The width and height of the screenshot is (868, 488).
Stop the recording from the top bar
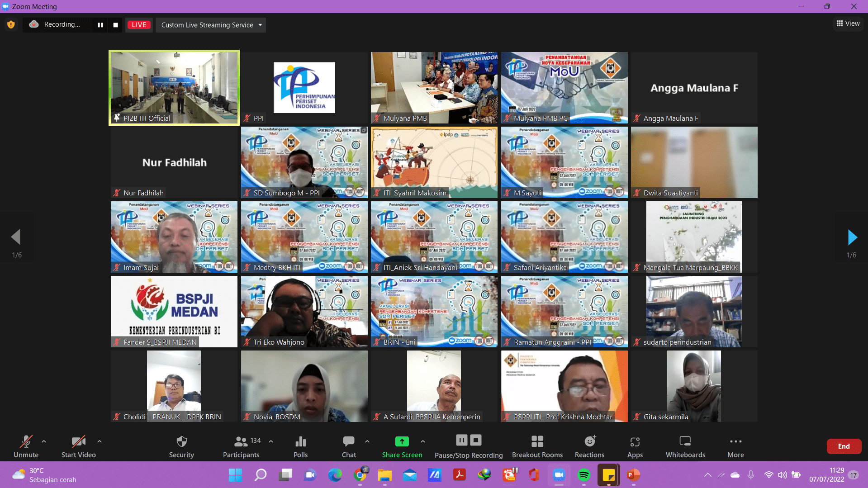[x=116, y=25]
